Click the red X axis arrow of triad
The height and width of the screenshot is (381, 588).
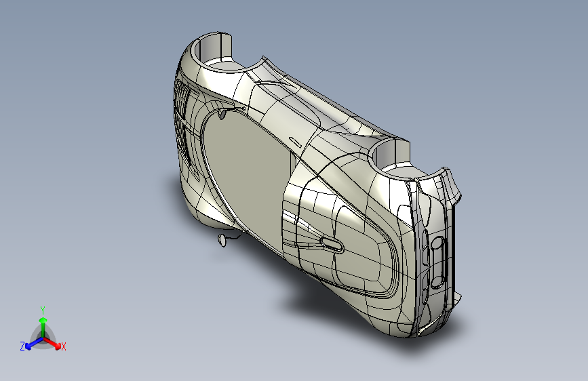(52, 343)
